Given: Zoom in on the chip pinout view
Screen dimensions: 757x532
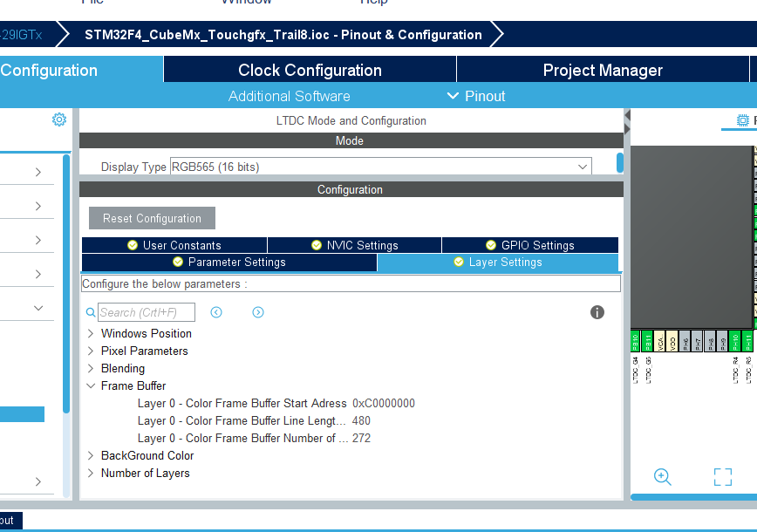Looking at the screenshot, I should coord(663,477).
